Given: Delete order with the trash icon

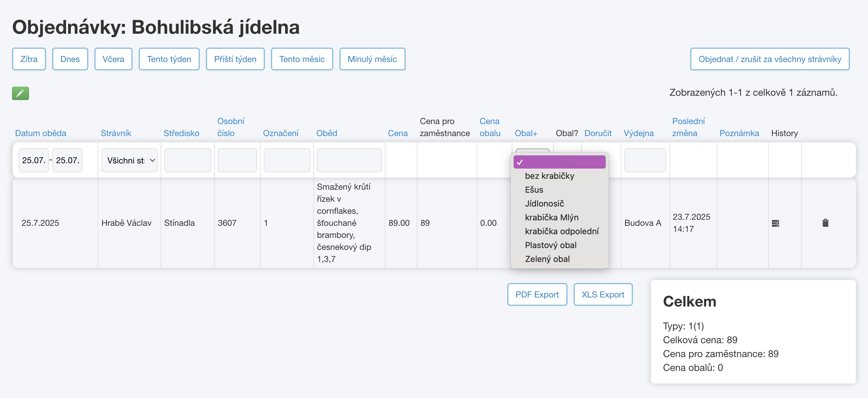Looking at the screenshot, I should [825, 223].
